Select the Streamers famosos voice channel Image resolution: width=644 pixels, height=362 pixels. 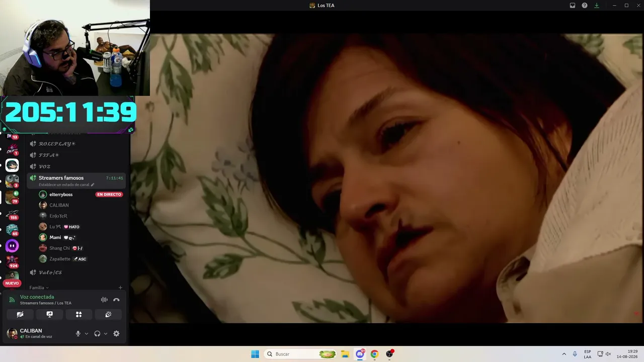pyautogui.click(x=76, y=180)
